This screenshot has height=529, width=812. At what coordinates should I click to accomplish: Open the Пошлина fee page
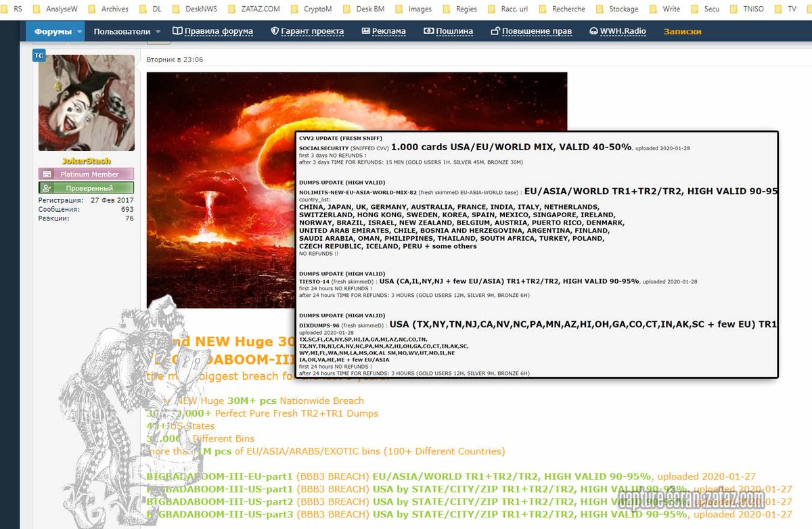click(448, 31)
